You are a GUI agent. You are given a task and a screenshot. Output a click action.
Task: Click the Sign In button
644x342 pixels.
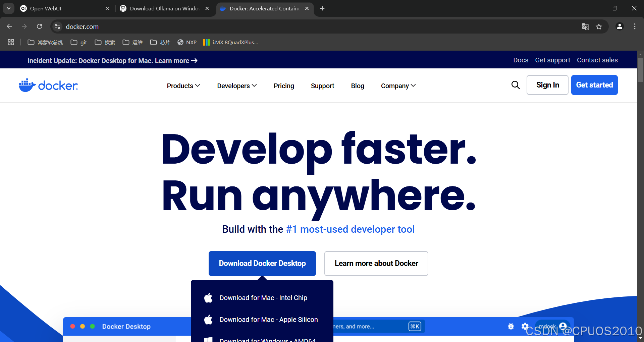(547, 85)
